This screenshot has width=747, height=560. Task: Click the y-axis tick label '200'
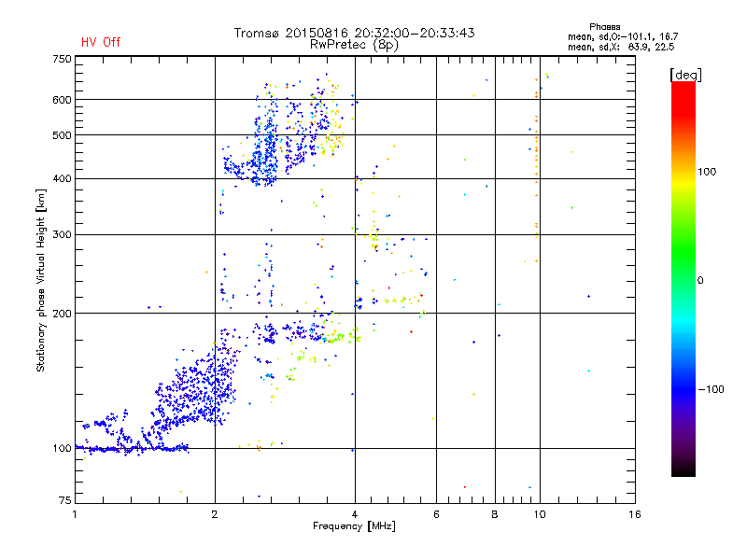(x=62, y=314)
